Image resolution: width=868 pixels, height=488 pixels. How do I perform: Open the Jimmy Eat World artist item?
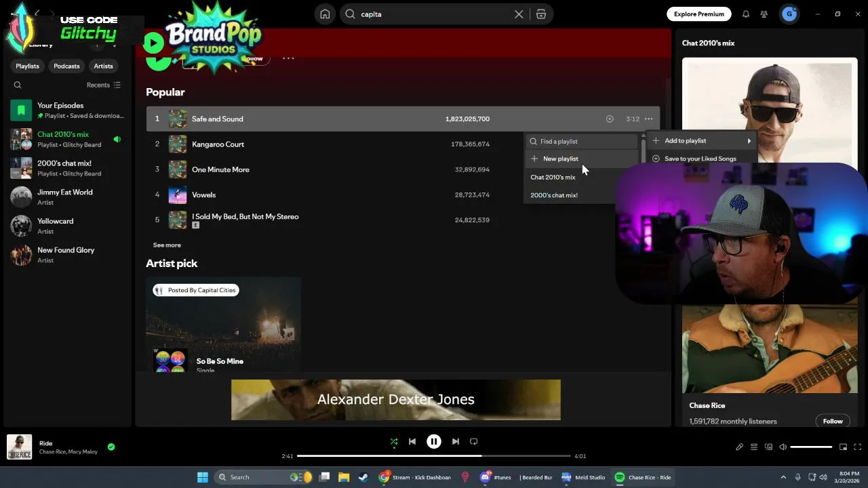(x=66, y=197)
